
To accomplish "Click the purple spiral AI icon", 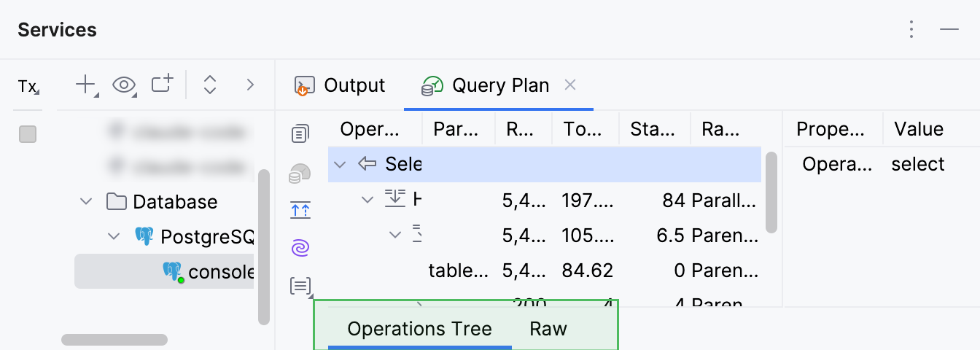I will pyautogui.click(x=300, y=248).
